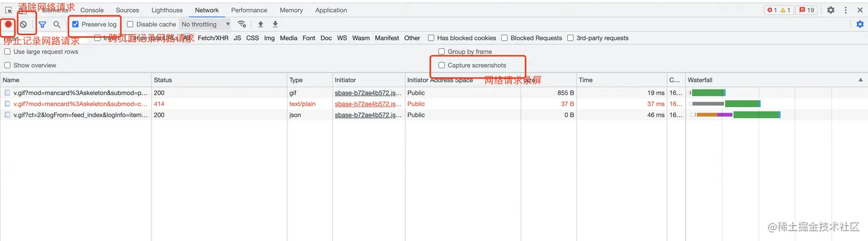868x241 pixels.
Task: Toggle the request filter funnel icon
Action: point(42,24)
